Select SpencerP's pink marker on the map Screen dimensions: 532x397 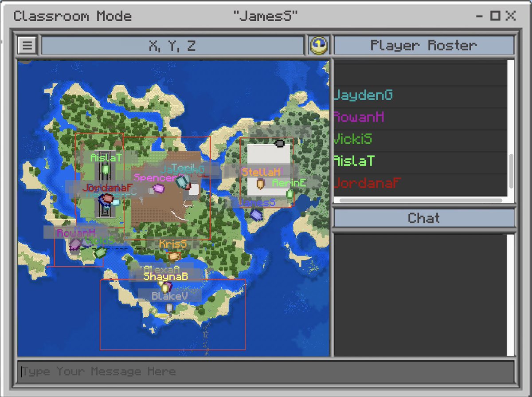pos(159,189)
